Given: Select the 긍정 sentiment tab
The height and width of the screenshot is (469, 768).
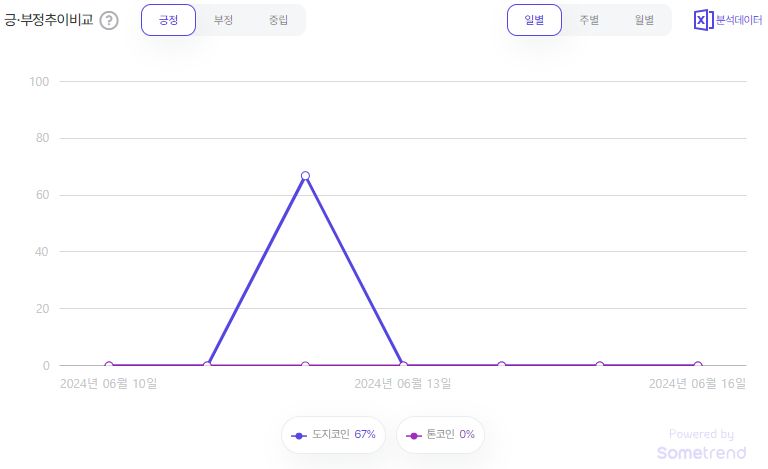Looking at the screenshot, I should tap(168, 20).
